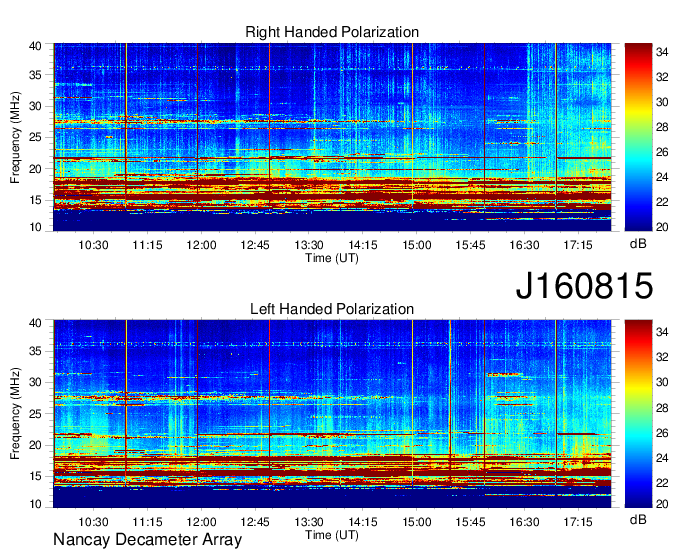Click the 13:30 time tick under Right Handed plot
The height and width of the screenshot is (552, 680).
(x=309, y=245)
